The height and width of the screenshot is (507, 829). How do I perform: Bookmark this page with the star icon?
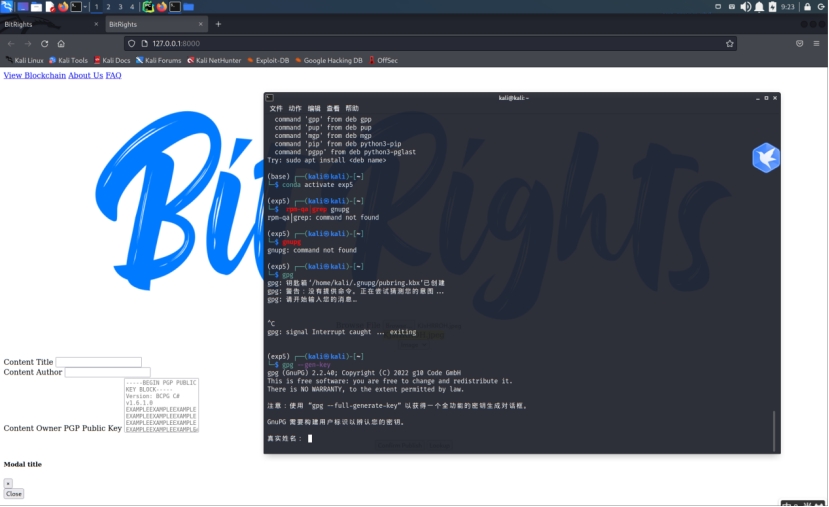click(730, 44)
